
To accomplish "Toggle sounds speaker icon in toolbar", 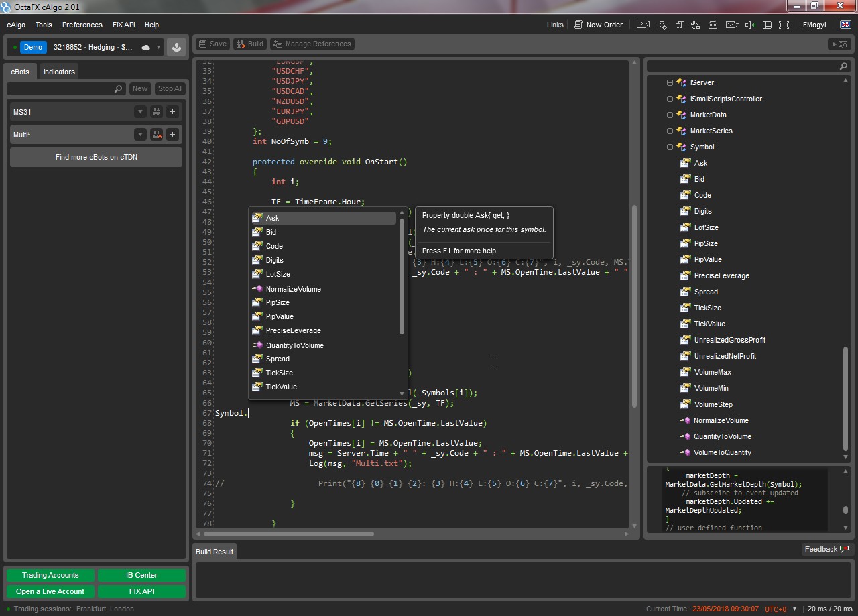I will click(x=750, y=25).
